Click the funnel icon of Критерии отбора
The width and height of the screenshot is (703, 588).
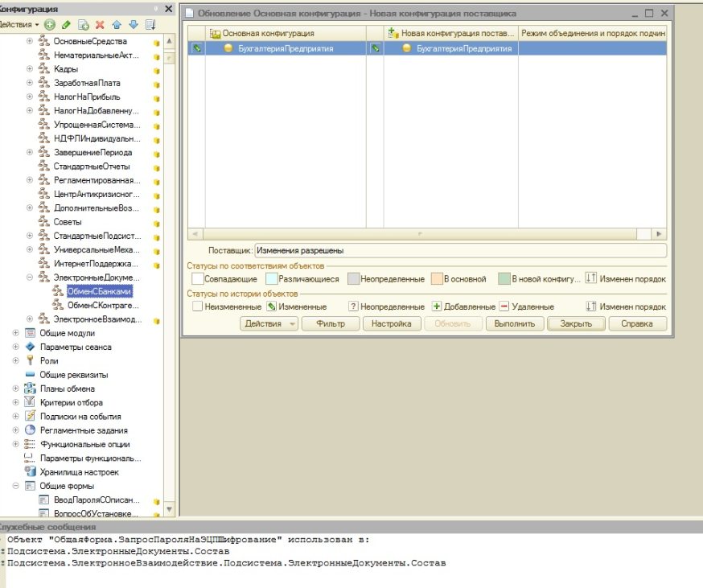tap(30, 402)
